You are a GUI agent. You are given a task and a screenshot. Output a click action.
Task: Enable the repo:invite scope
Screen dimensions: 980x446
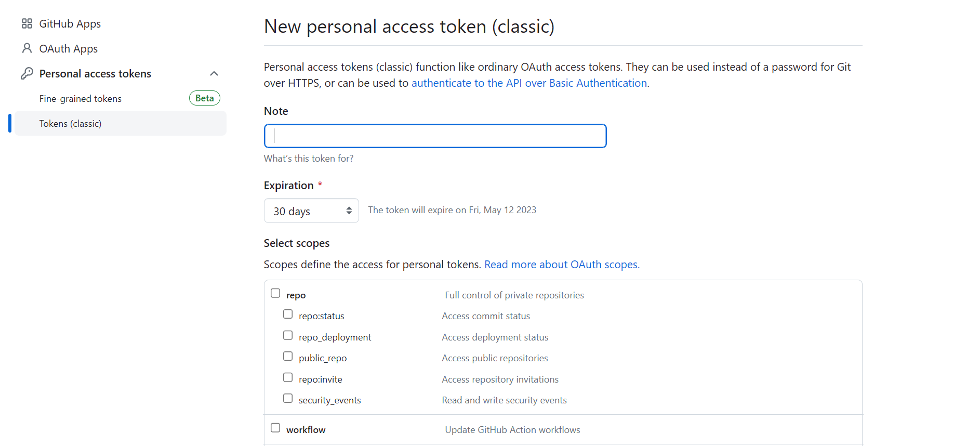[x=288, y=377]
